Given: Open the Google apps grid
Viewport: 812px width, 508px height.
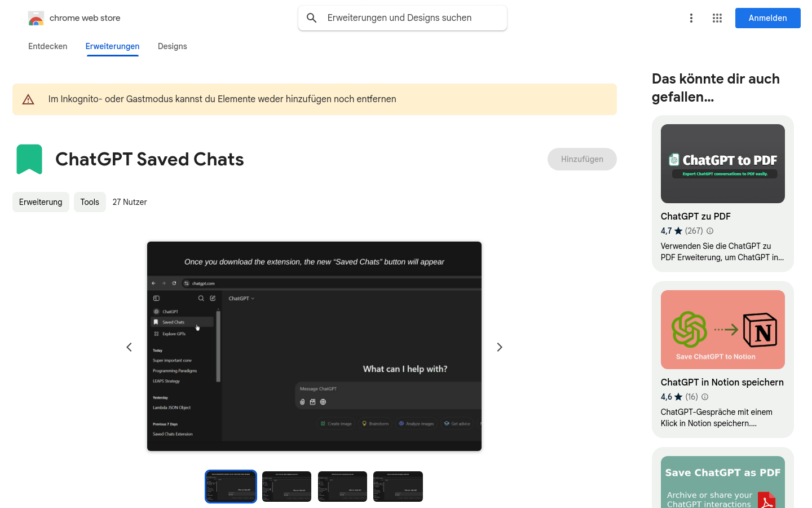Looking at the screenshot, I should [x=717, y=18].
